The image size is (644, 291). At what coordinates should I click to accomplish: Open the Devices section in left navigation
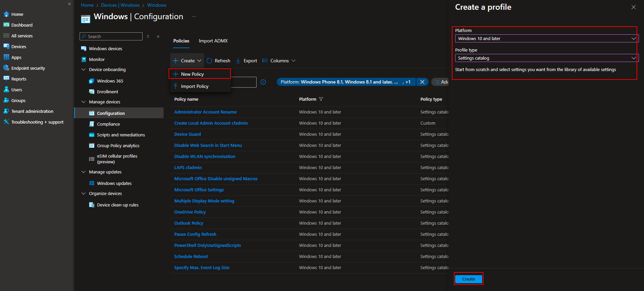[x=19, y=46]
